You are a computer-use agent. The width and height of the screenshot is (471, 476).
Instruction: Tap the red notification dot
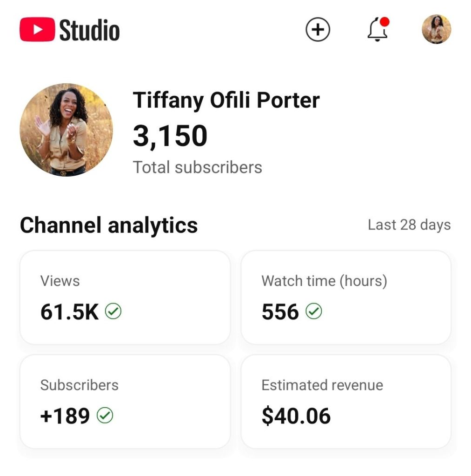click(385, 22)
